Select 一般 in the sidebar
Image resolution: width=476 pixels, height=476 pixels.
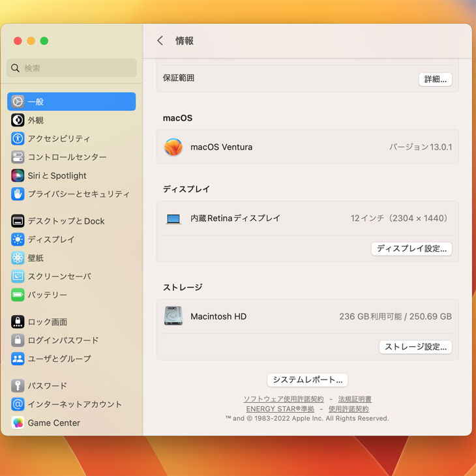71,101
